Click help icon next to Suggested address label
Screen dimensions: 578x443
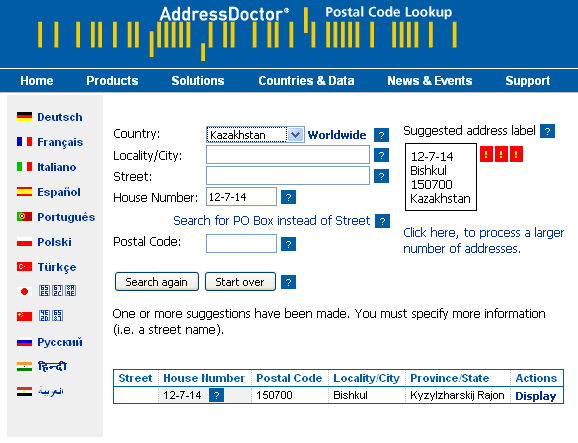click(x=547, y=131)
